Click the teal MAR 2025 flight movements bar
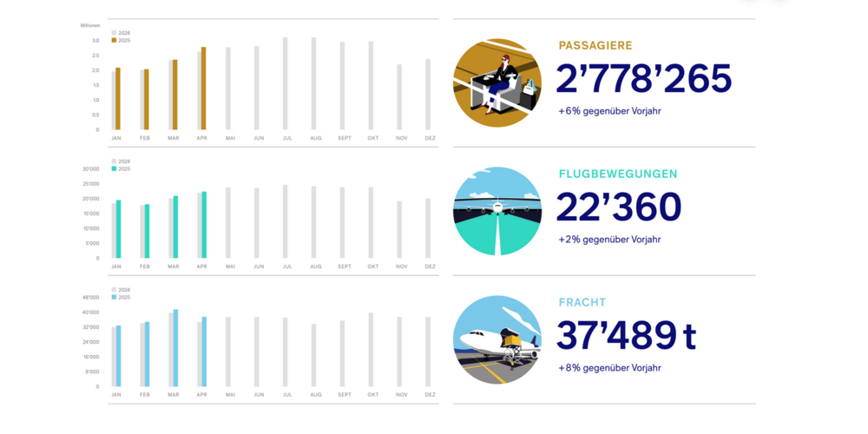Image resolution: width=868 pixels, height=434 pixels. (175, 227)
